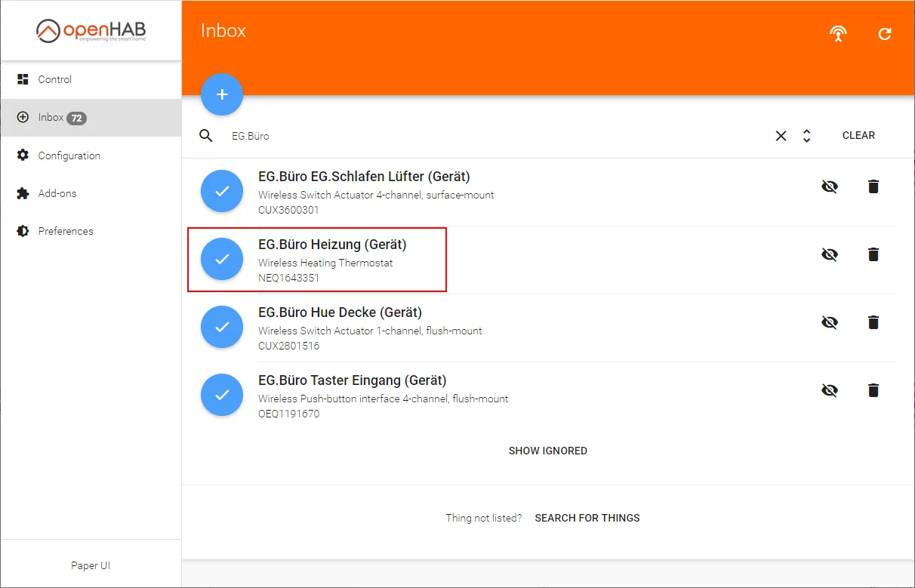Click the SHOW IGNORED button
This screenshot has width=915, height=588.
[x=547, y=451]
